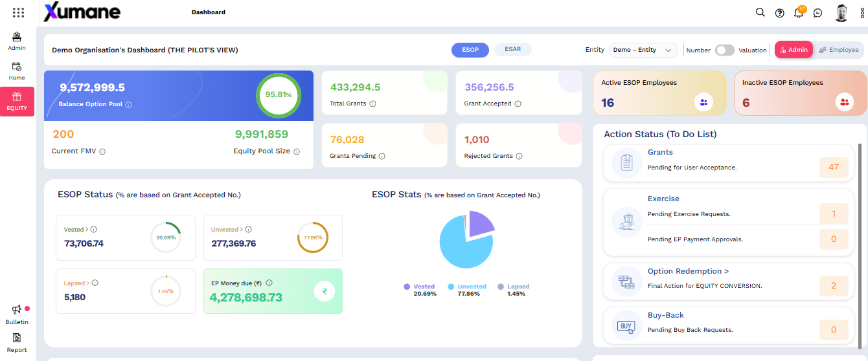Open the notifications bell icon

[x=799, y=13]
